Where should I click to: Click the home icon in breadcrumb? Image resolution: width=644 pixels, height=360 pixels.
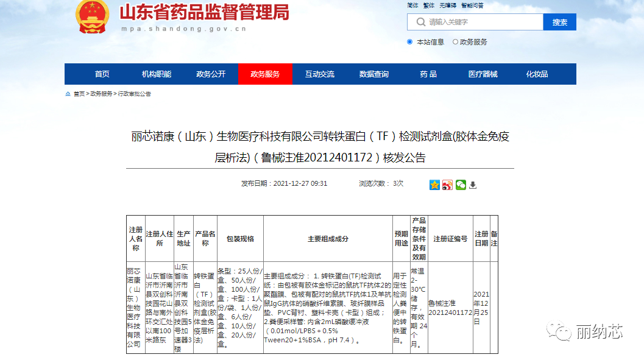coord(68,94)
